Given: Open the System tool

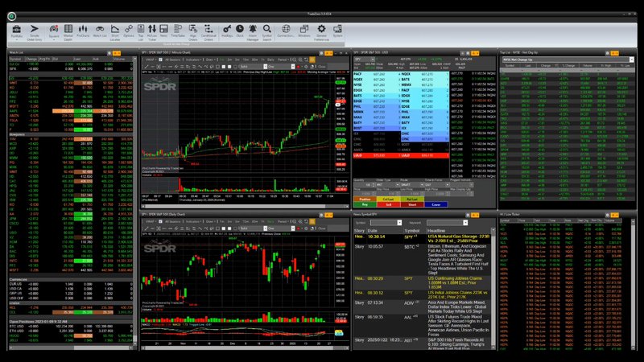Looking at the screenshot, I should point(337,32).
